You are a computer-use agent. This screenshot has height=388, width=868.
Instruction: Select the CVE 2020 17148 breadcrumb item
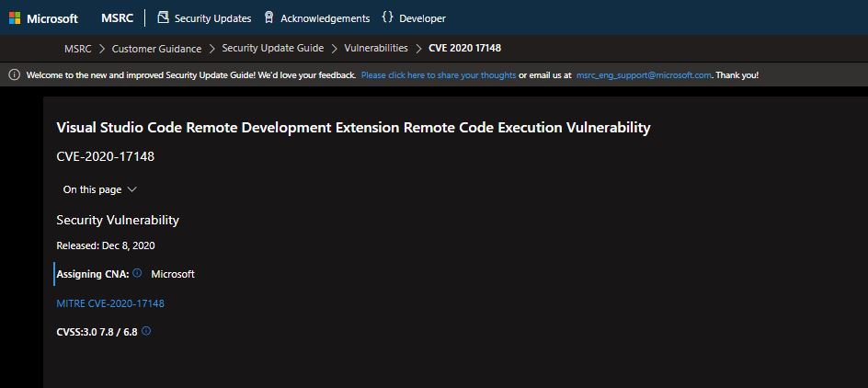pyautogui.click(x=464, y=48)
